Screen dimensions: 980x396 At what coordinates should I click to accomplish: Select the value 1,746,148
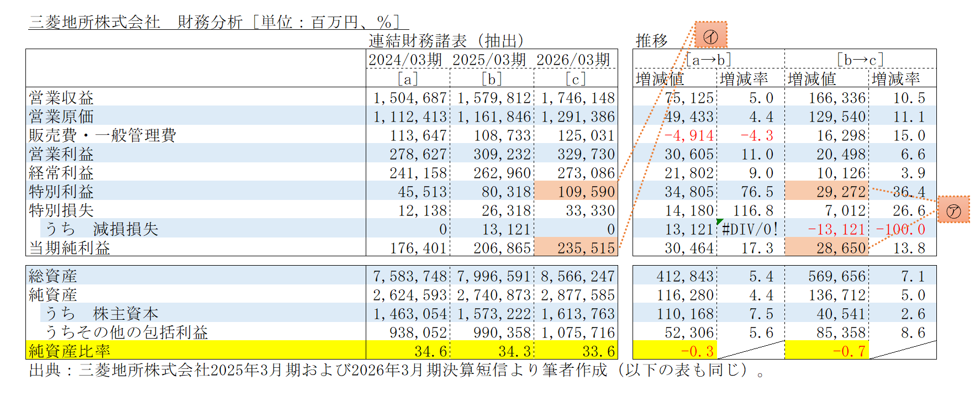(x=578, y=98)
